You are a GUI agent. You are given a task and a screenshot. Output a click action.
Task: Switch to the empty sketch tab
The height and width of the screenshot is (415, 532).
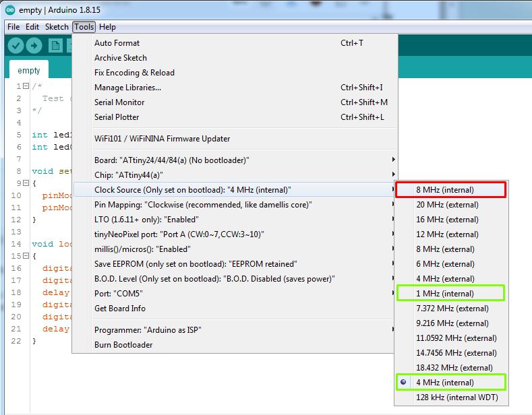coord(29,70)
